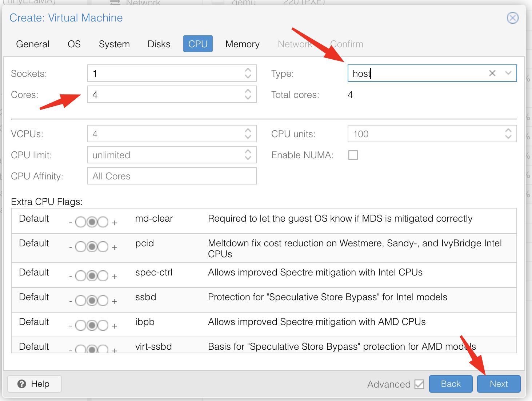Click the Back button
This screenshot has width=532, height=401.
coord(451,384)
